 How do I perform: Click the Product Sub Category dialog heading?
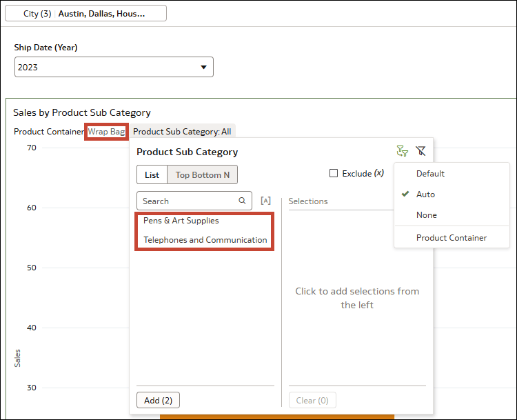187,152
